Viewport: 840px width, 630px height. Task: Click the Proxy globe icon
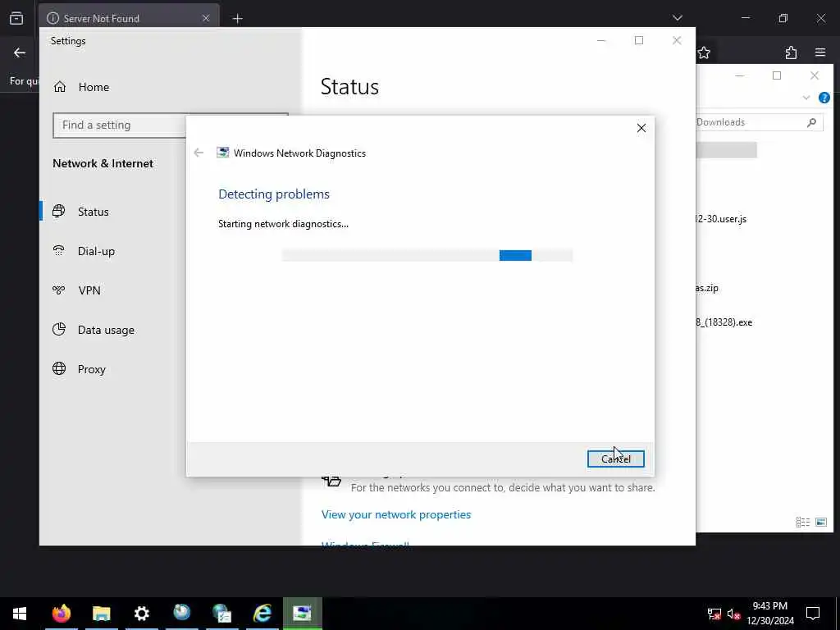coord(59,368)
